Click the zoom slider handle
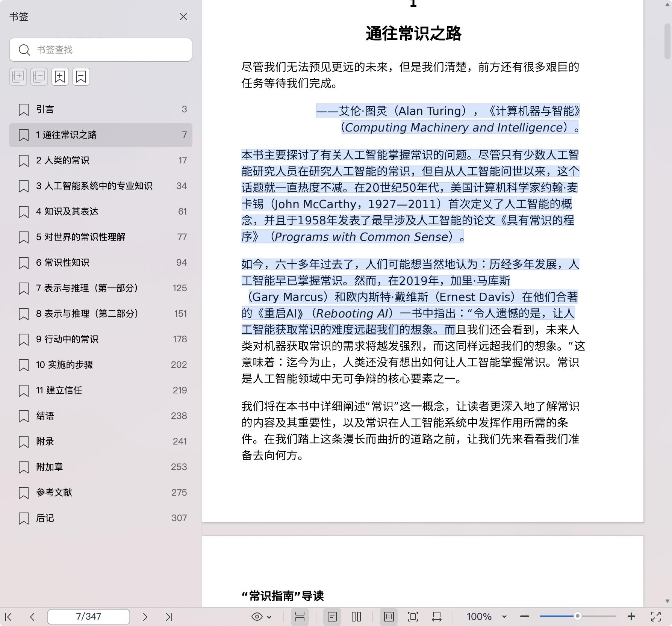This screenshot has width=672, height=626. point(578,616)
